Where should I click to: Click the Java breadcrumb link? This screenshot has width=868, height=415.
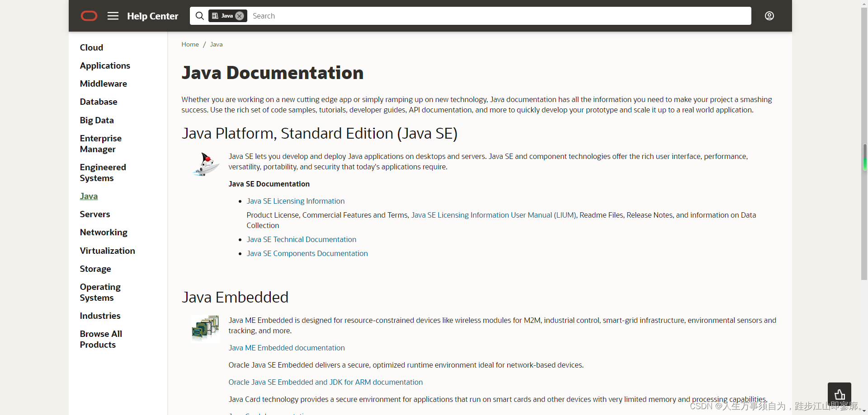pos(216,44)
